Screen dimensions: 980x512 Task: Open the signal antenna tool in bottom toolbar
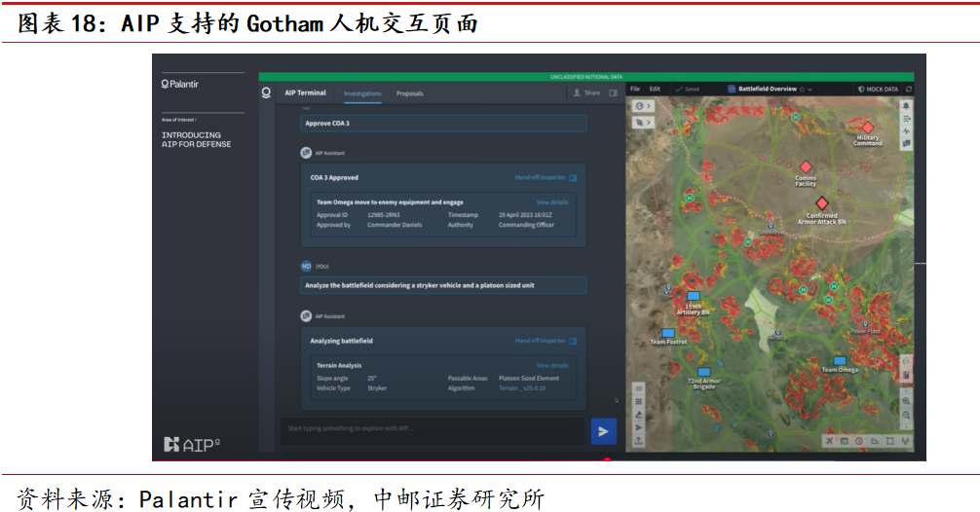pos(904,441)
